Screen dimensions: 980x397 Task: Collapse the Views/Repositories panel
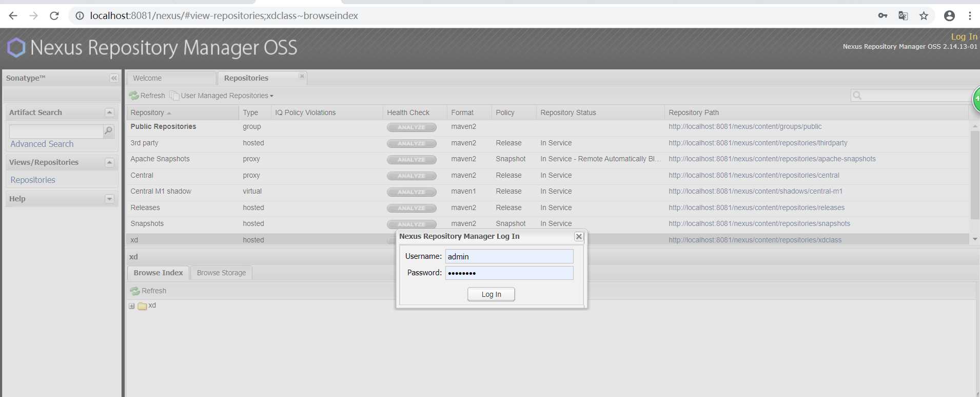tap(109, 162)
